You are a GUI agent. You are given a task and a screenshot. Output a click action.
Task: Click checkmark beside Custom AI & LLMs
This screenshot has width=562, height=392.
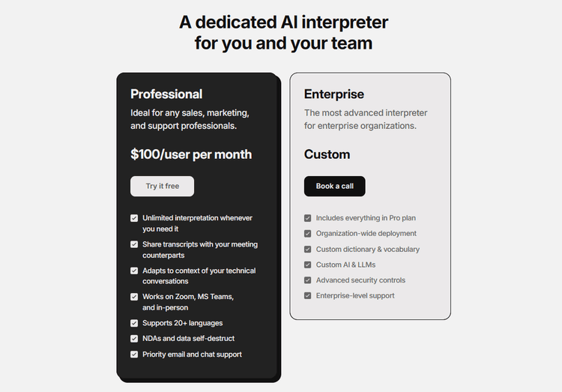(308, 265)
